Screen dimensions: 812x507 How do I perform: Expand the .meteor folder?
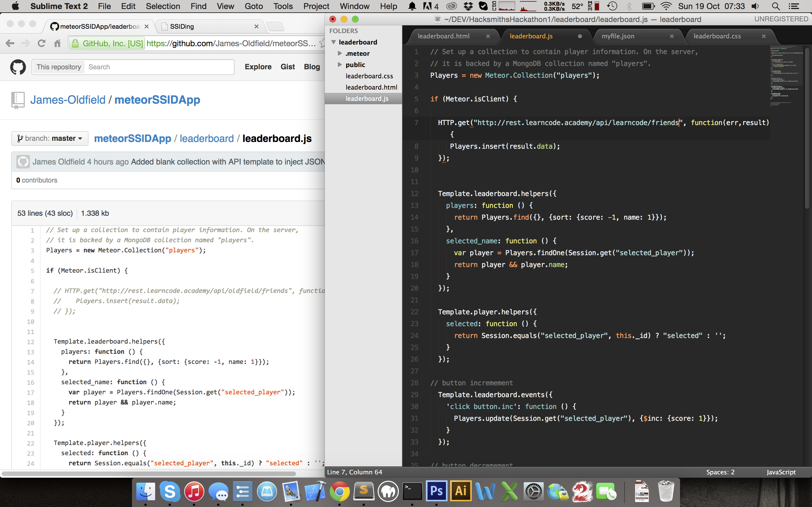340,53
